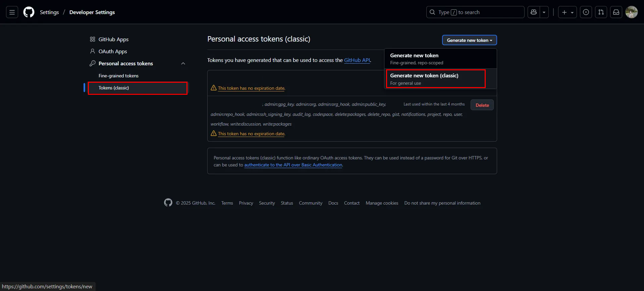The height and width of the screenshot is (291, 644).
Task: Open Community footer link
Action: [311, 203]
